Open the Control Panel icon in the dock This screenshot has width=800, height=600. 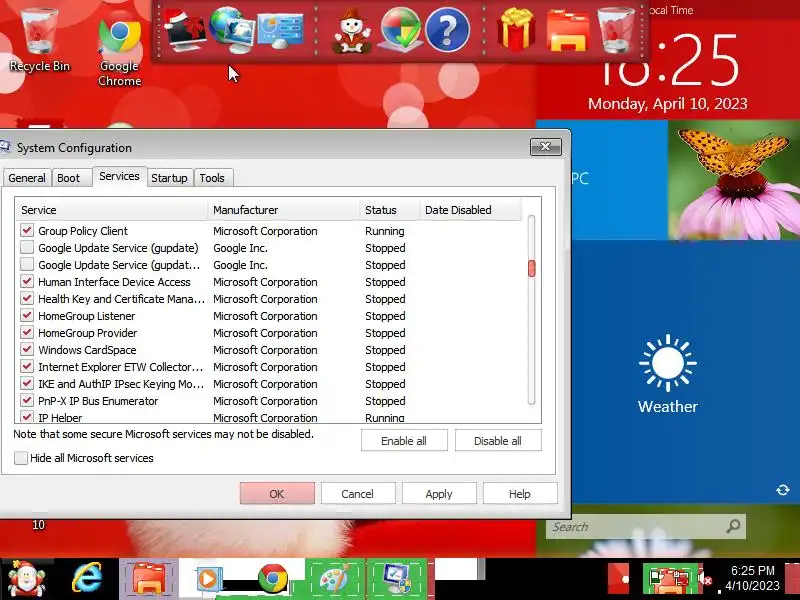point(281,31)
